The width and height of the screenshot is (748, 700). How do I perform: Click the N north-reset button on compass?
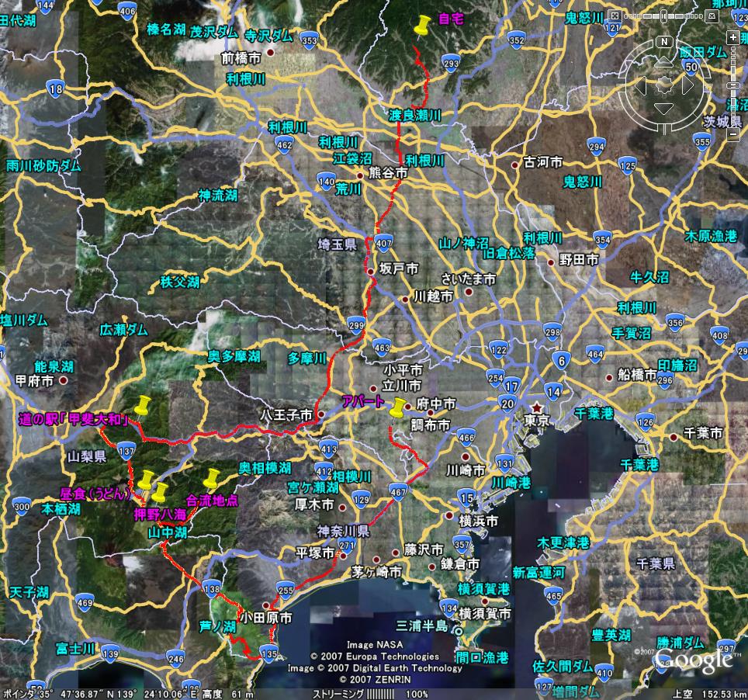[664, 41]
